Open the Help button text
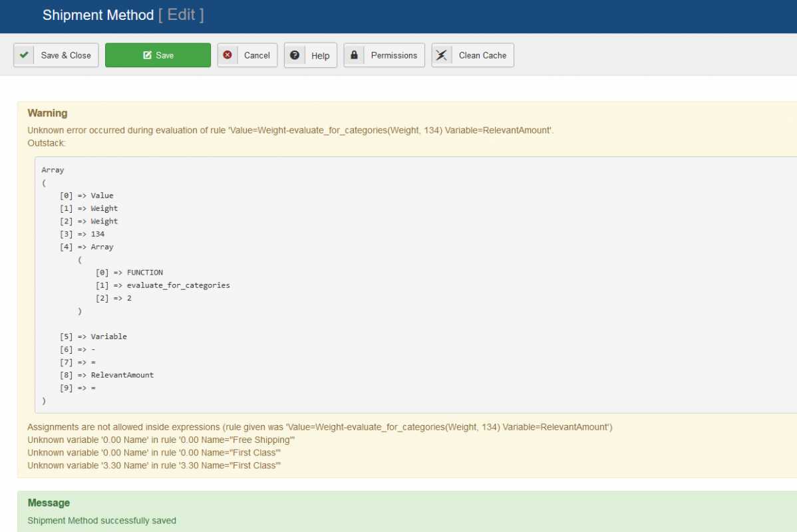Screen dimensions: 797x532 [320, 56]
